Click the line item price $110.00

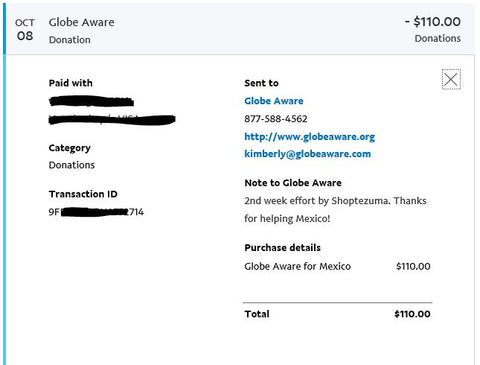413,266
